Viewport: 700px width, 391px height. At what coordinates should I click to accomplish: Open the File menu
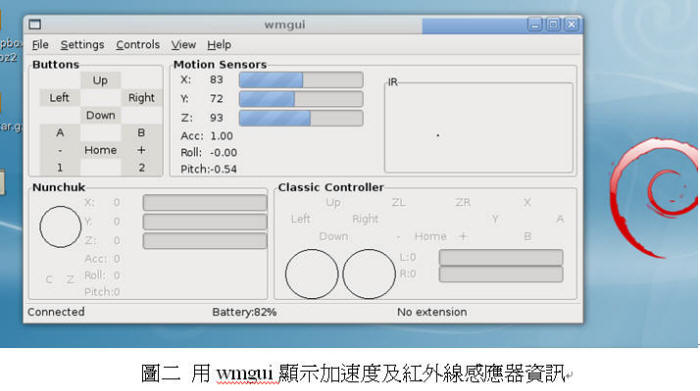(x=40, y=45)
